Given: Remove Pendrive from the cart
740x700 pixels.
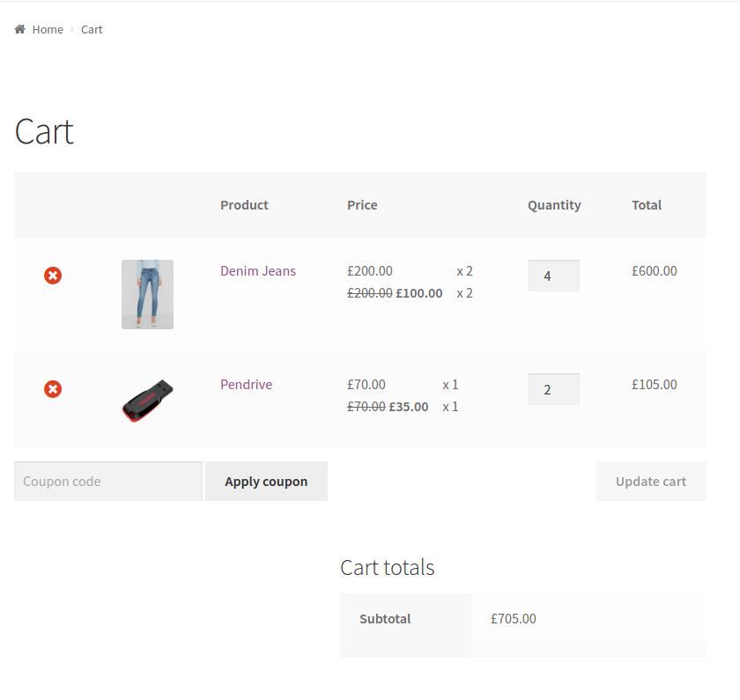Looking at the screenshot, I should pyautogui.click(x=53, y=389).
